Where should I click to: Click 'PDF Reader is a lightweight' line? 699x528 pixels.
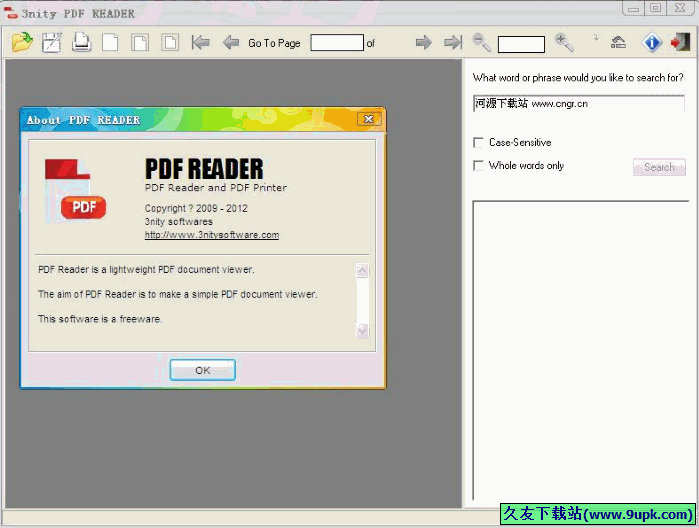pyautogui.click(x=146, y=269)
